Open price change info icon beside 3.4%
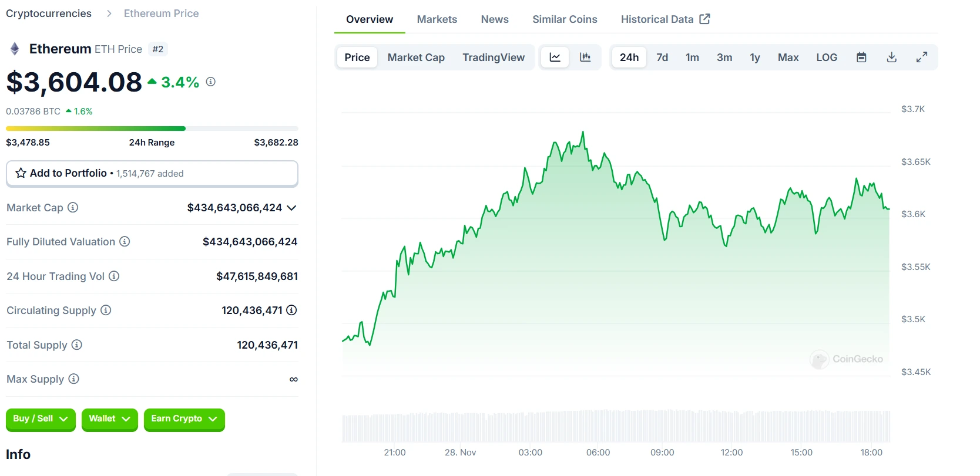 coord(211,82)
